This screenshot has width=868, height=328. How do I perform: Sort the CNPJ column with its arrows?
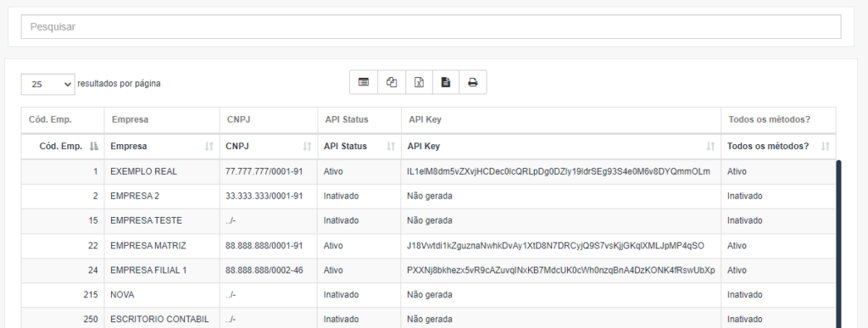click(x=307, y=147)
